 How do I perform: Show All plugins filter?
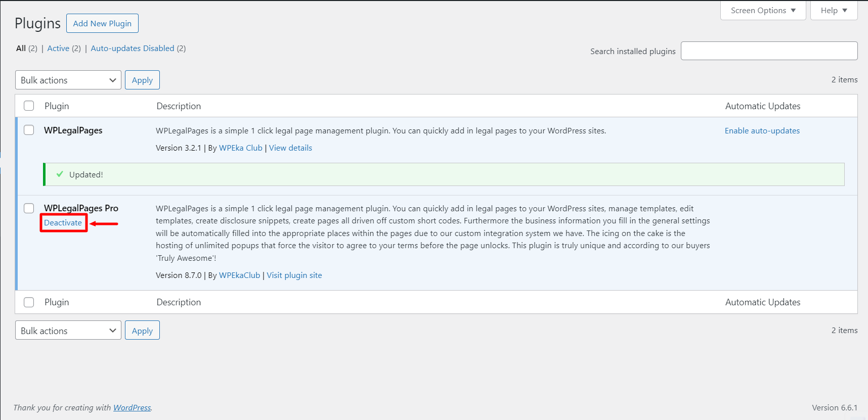point(21,49)
